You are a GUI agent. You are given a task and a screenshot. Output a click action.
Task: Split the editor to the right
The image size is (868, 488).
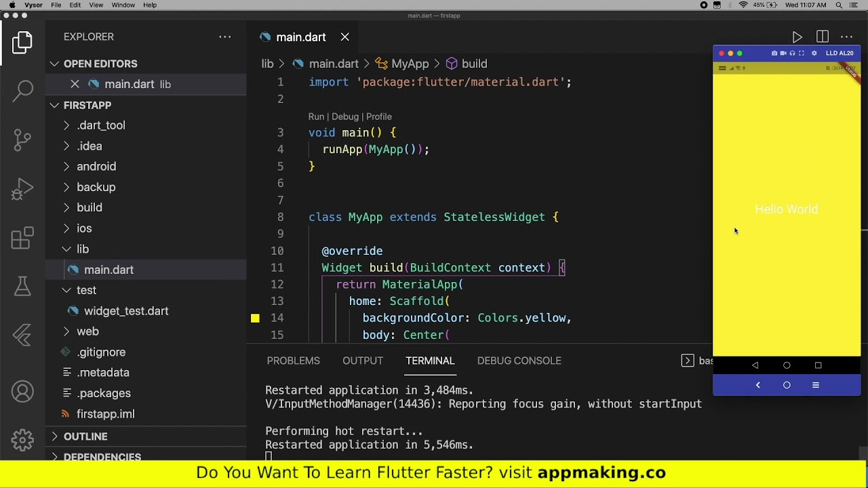click(822, 37)
